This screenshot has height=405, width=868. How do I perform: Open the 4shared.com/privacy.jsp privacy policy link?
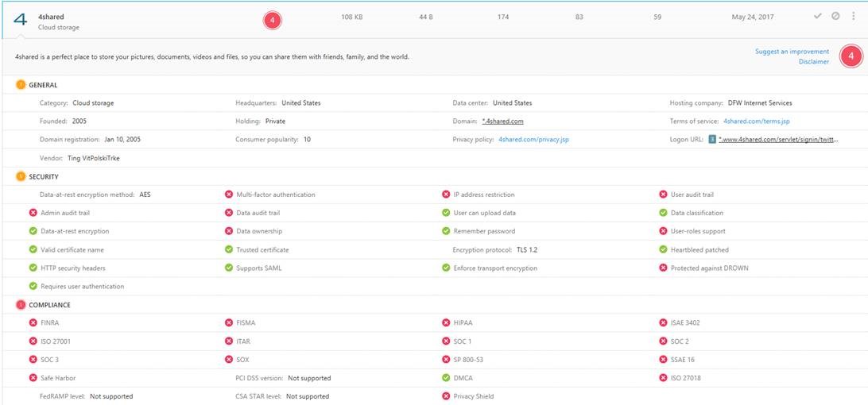coord(533,140)
